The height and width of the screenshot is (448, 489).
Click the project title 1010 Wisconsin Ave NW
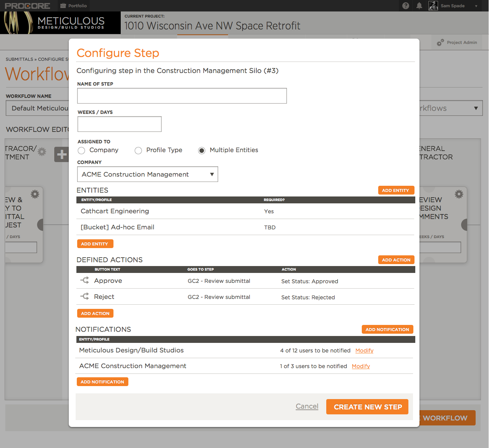(x=212, y=26)
